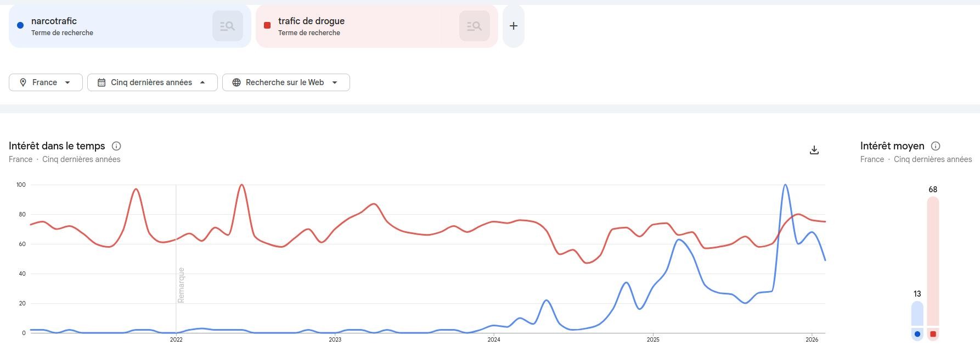Select the narcotrafic search term chip

pos(110,26)
